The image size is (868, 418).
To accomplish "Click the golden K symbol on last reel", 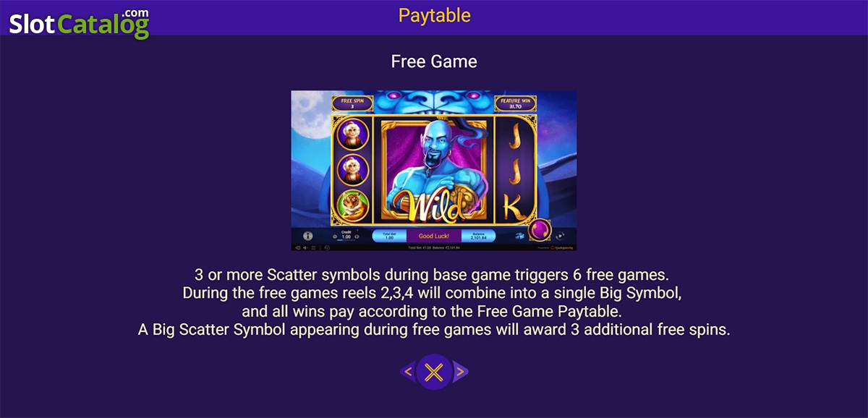I will point(514,207).
